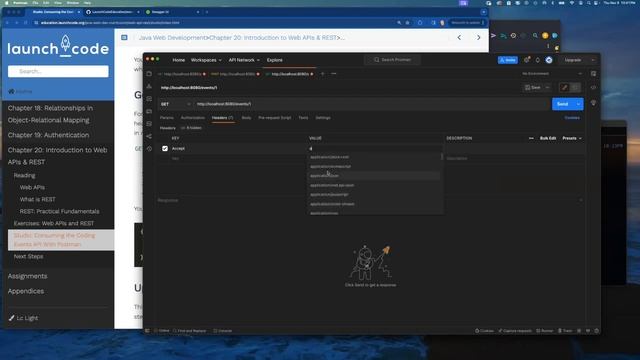Viewport: 640px width, 360px height.
Task: Open Mock Servers icon in Postman sidebar
Action: pos(149,111)
